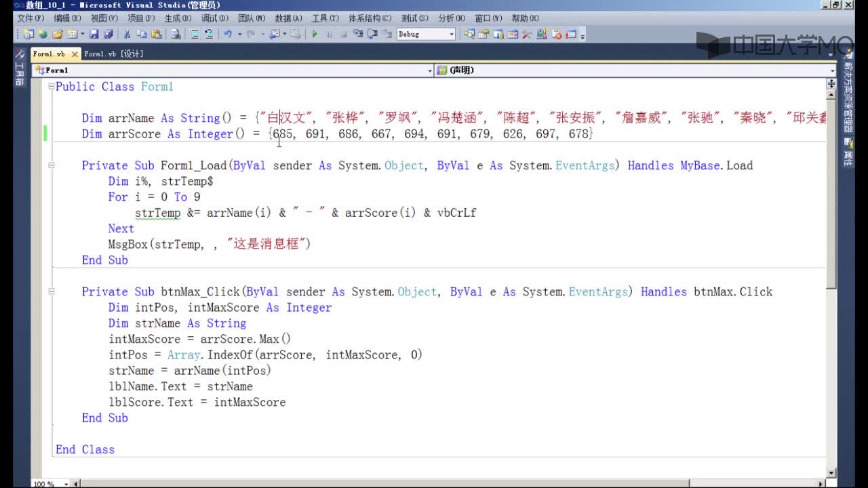Image resolution: width=868 pixels, height=488 pixels.
Task: Open the 调试(D) menu
Action: [214, 18]
